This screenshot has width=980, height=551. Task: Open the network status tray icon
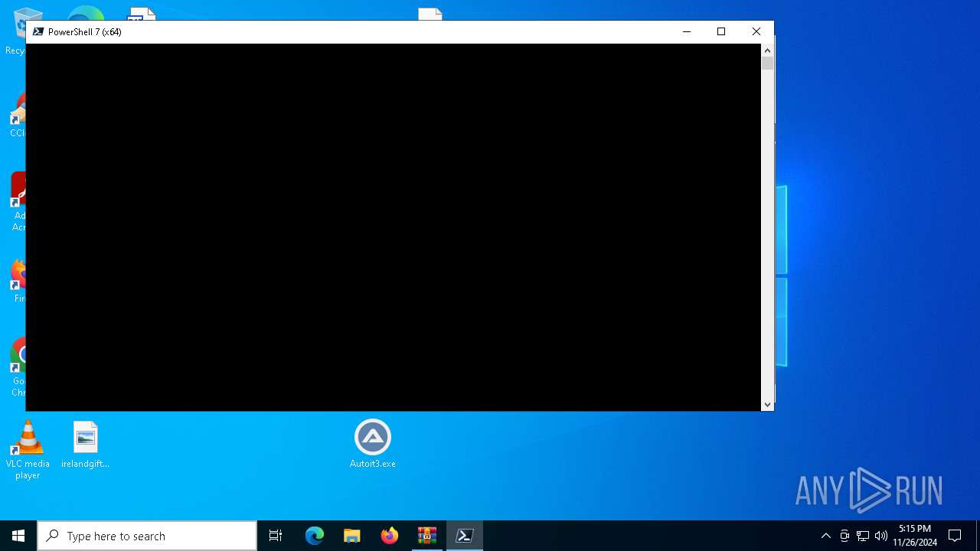pyautogui.click(x=863, y=536)
